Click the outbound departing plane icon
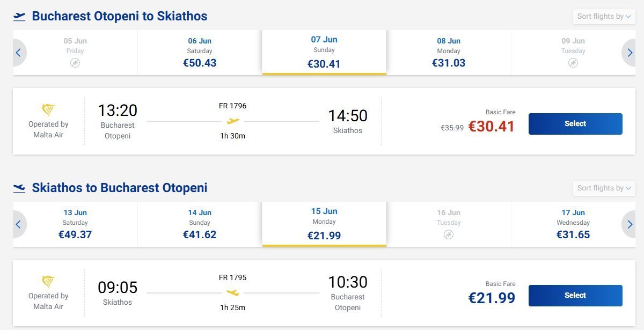Screen dimensions: 644x330 (x=19, y=17)
